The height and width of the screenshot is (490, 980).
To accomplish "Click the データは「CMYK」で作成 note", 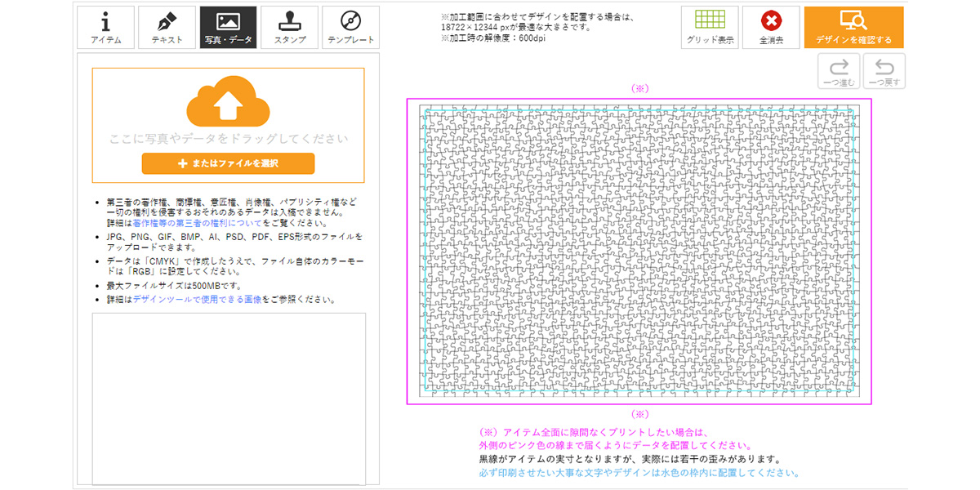I will [x=234, y=266].
